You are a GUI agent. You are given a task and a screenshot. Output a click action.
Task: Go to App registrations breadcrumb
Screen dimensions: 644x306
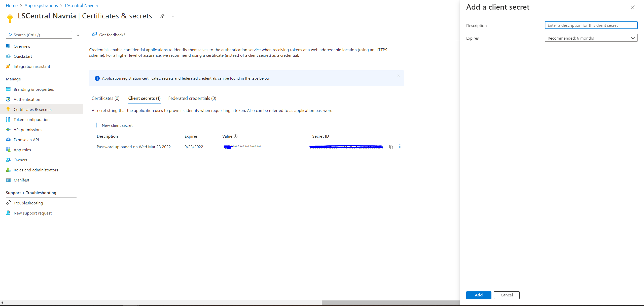(x=41, y=6)
